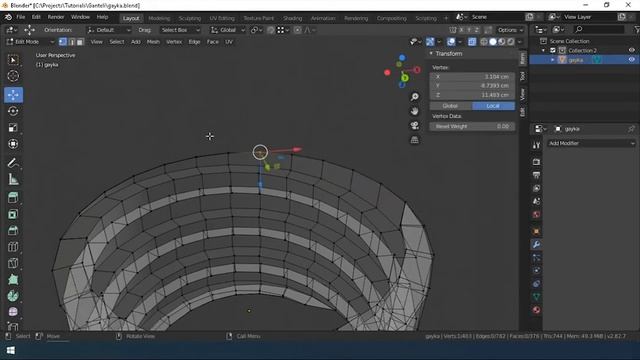The width and height of the screenshot is (640, 360).
Task: Click the zoom view magnifier icon
Action: coord(415,97)
